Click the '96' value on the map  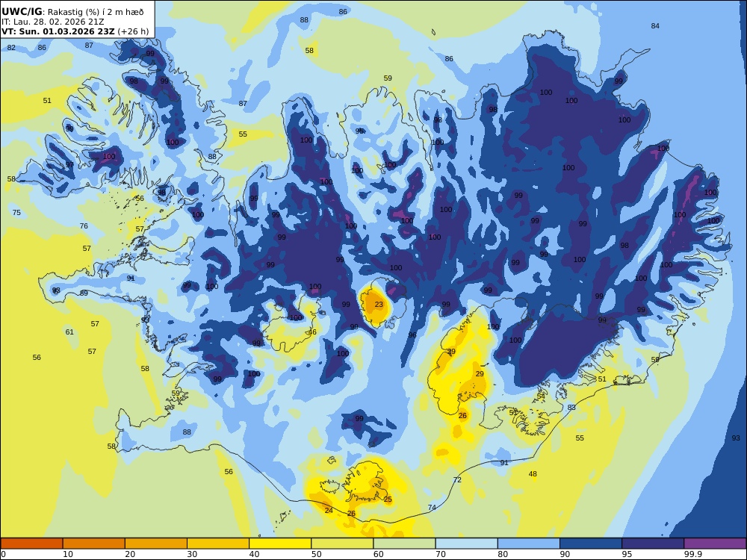click(412, 335)
